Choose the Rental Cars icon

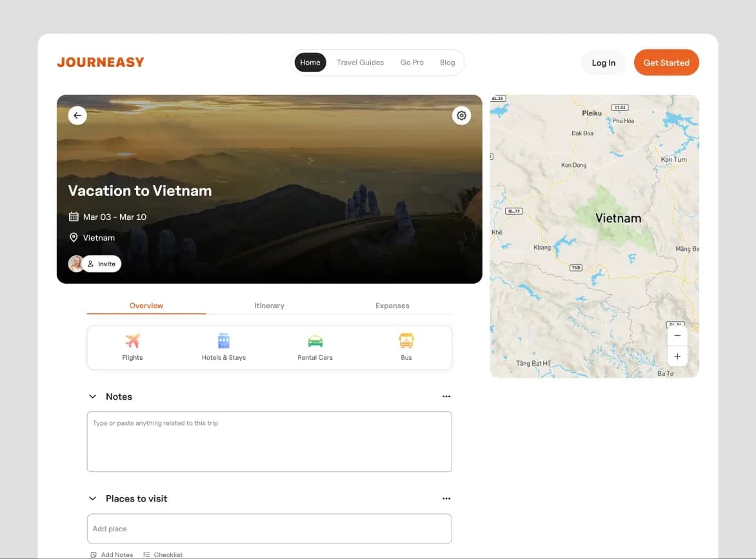tap(315, 341)
